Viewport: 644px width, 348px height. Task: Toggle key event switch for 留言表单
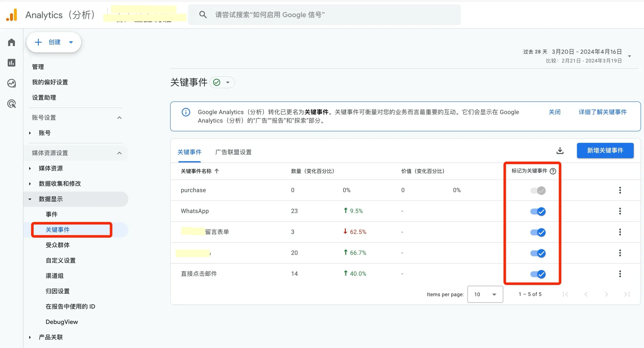[538, 233]
